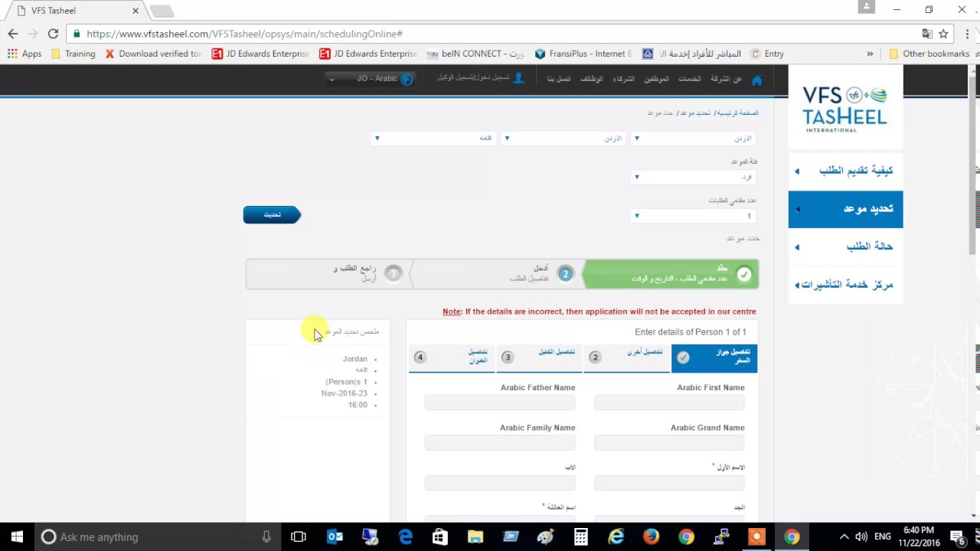Click the Arabic Grand Name field
The height and width of the screenshot is (551, 980).
point(669,443)
